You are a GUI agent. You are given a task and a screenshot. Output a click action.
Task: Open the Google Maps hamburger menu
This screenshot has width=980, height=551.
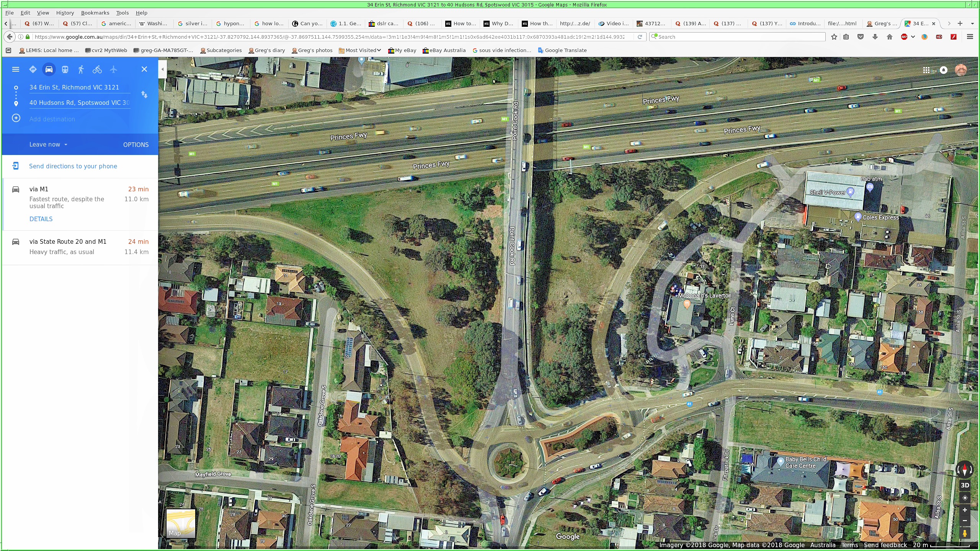(x=16, y=69)
